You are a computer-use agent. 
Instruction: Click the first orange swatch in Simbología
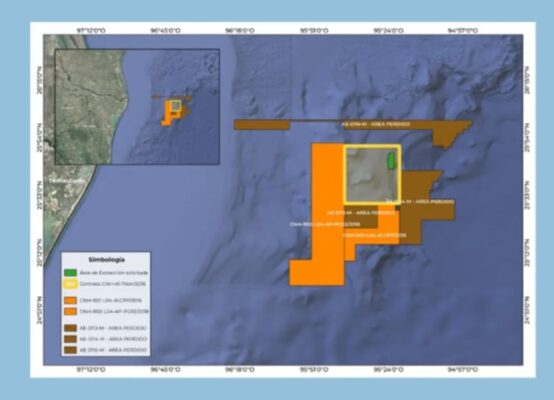point(70,300)
